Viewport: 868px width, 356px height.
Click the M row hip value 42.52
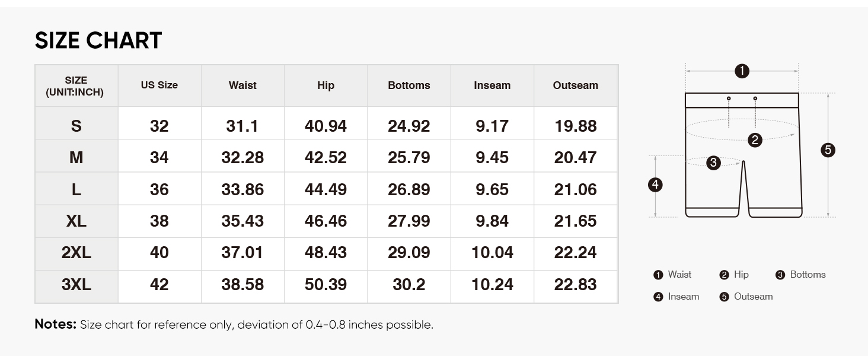pos(325,158)
